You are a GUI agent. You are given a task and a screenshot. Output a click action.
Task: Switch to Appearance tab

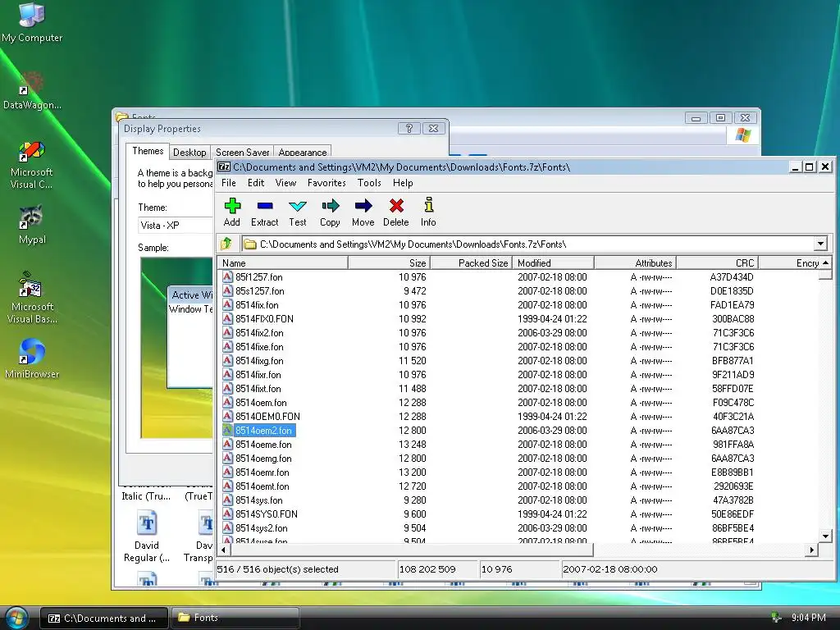pos(302,153)
